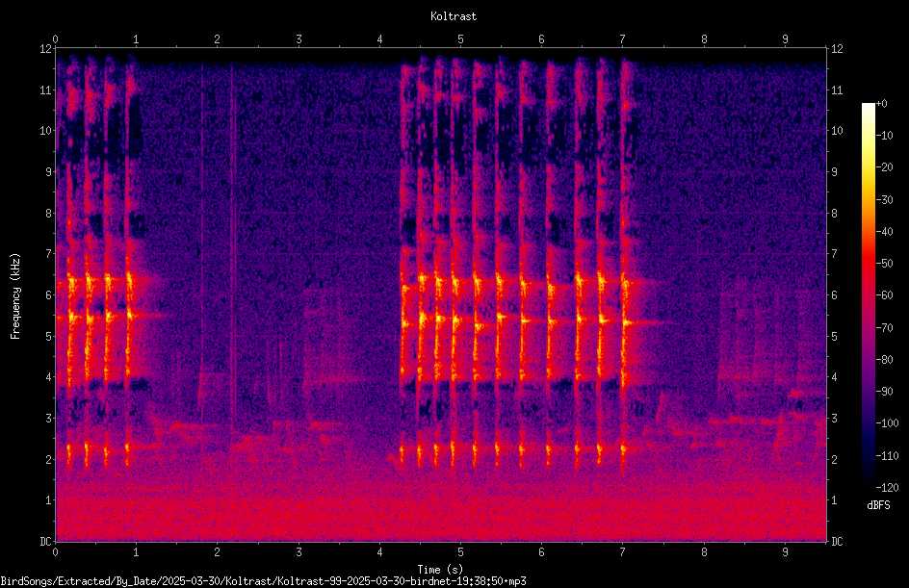Click the "Time (s)" axis label
Screen dimensions: 909x588
point(440,570)
